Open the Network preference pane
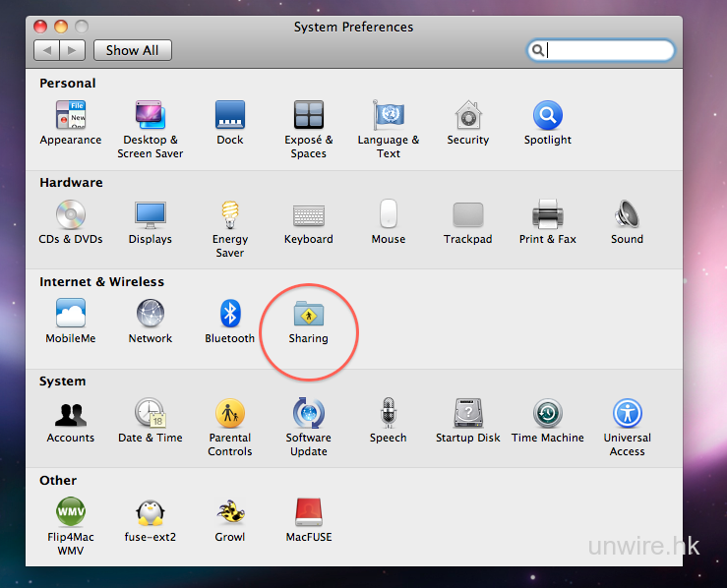Viewport: 727px width, 588px height. (x=150, y=315)
